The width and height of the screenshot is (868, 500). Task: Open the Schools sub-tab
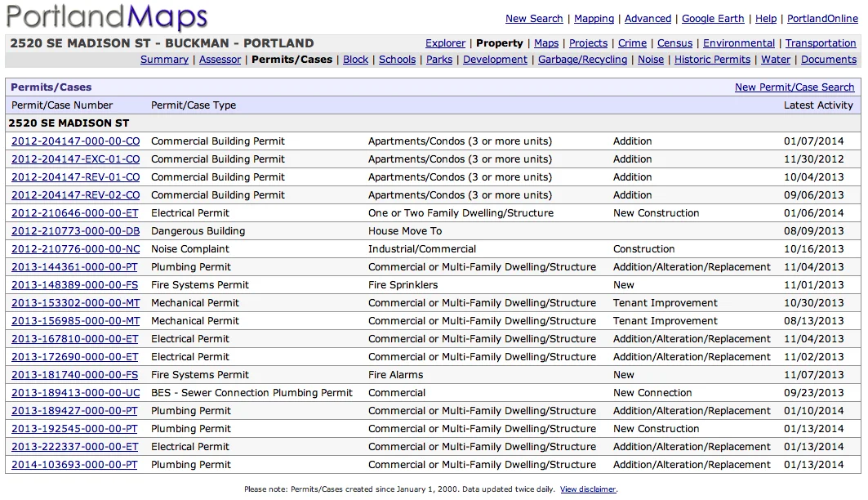coord(397,60)
